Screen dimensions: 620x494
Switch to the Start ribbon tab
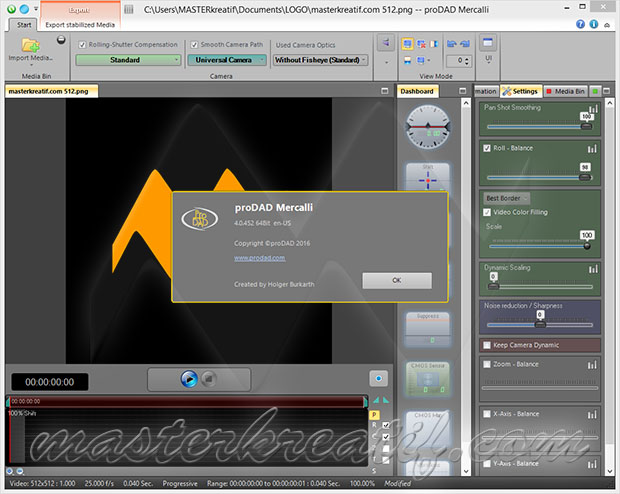coord(24,25)
